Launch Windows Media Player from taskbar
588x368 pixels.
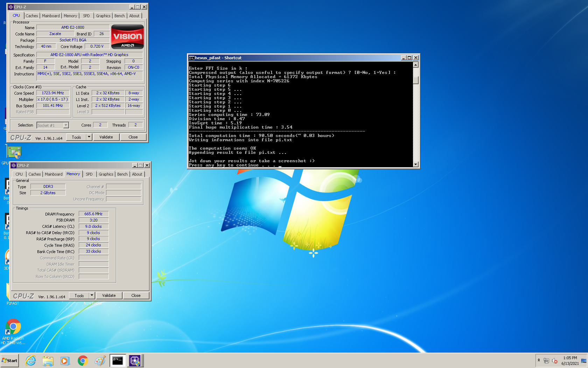point(65,360)
